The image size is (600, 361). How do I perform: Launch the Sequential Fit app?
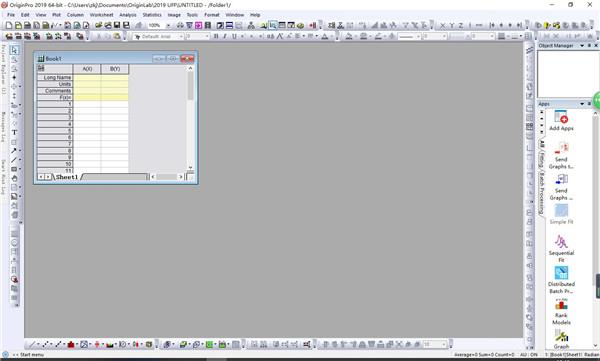(x=561, y=248)
